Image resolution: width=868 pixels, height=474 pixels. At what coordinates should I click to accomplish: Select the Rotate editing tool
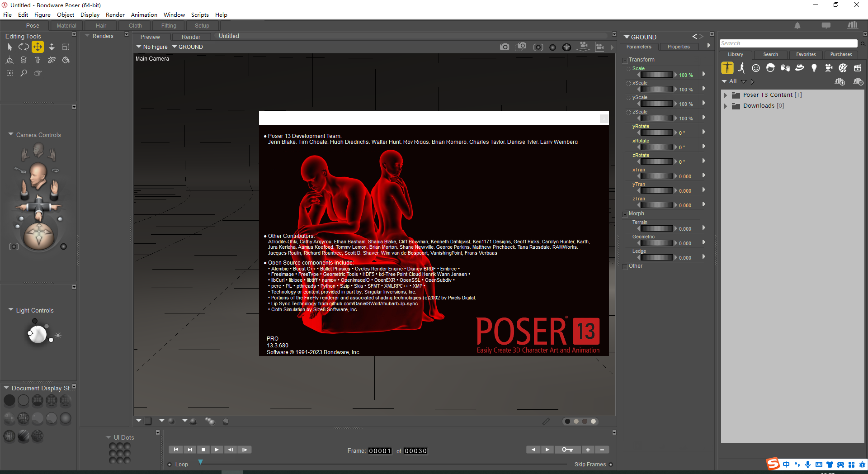pyautogui.click(x=24, y=47)
